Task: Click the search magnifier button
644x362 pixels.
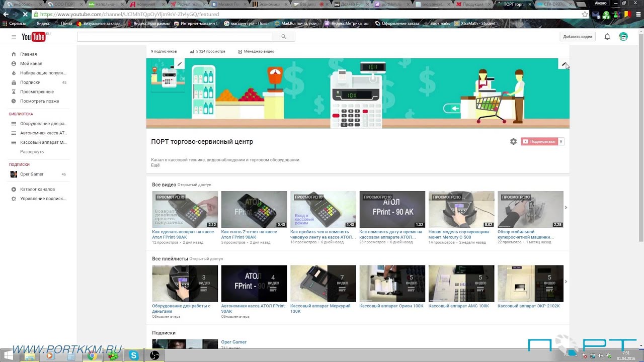Action: [284, 37]
